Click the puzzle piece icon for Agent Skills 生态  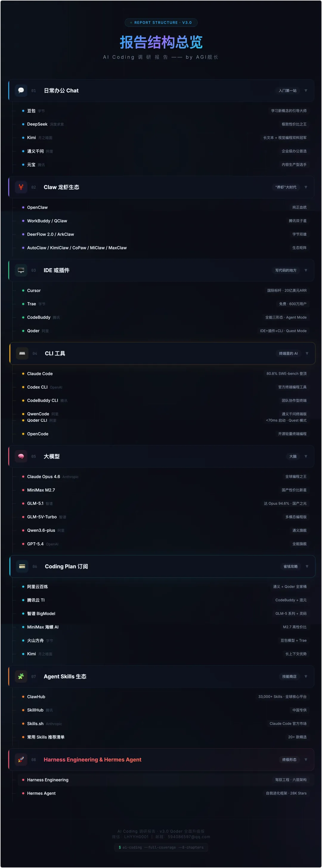tap(21, 676)
